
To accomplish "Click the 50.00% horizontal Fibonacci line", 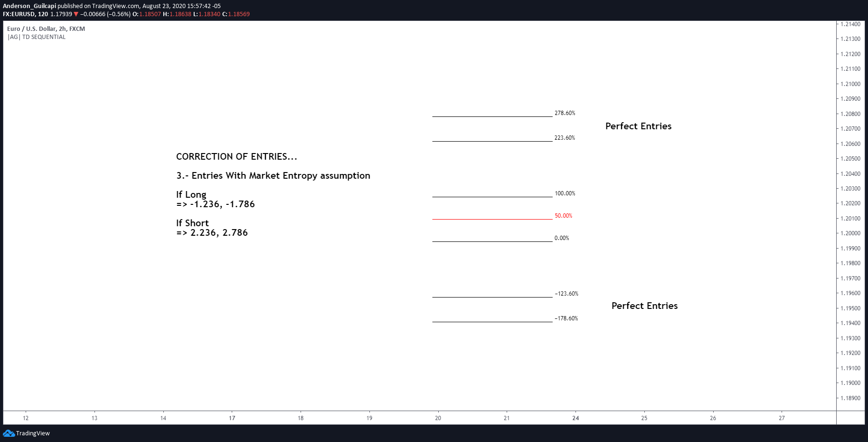I will pos(492,219).
